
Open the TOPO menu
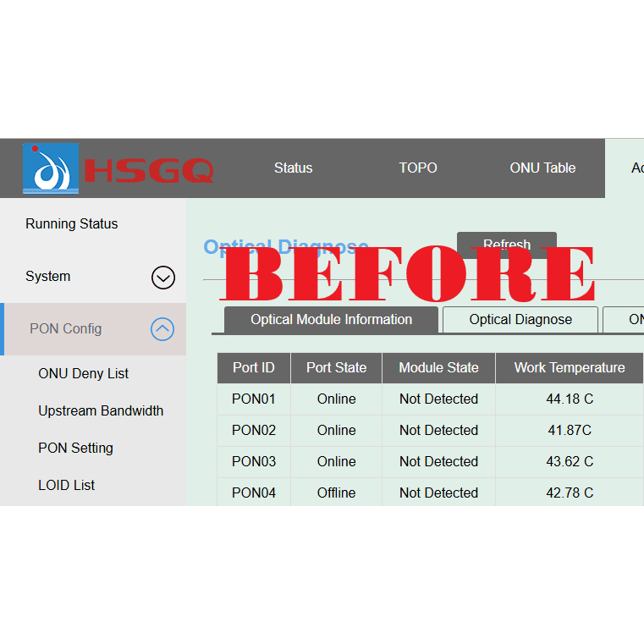coord(418,168)
